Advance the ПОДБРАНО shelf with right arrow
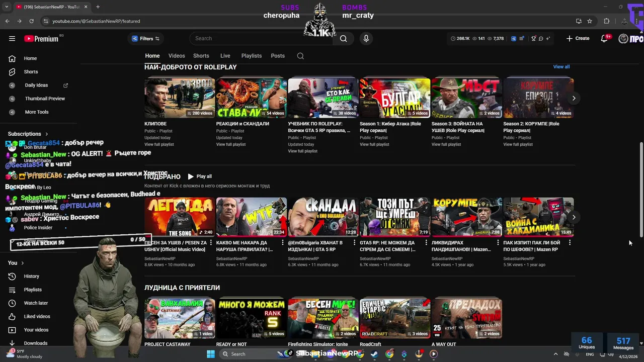Viewport: 644px width, 362px height. (x=574, y=217)
